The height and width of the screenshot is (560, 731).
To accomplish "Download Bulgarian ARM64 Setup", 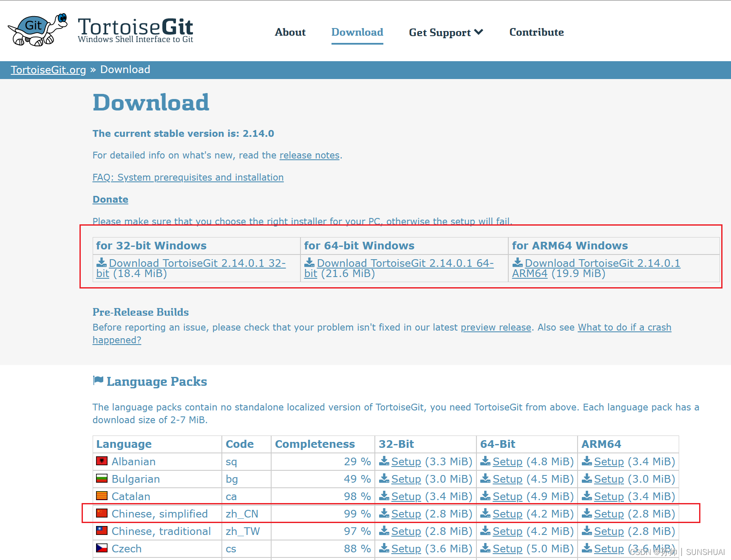I will pyautogui.click(x=609, y=479).
